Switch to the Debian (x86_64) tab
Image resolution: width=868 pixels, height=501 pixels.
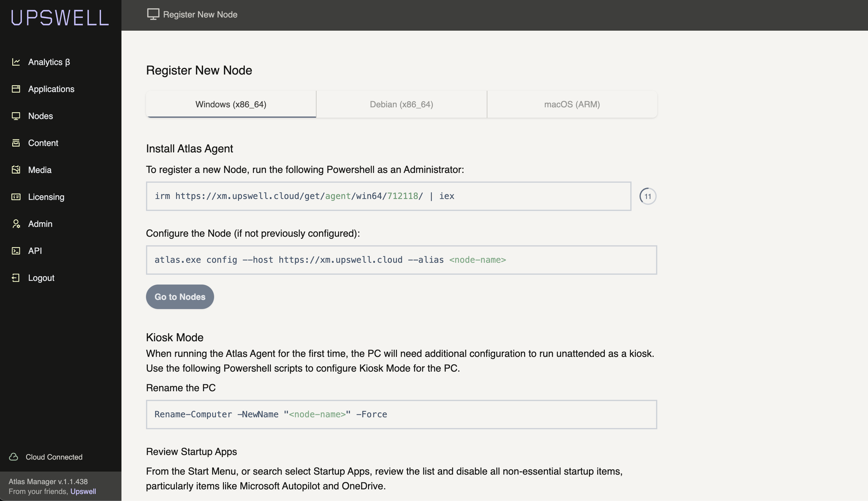(401, 104)
